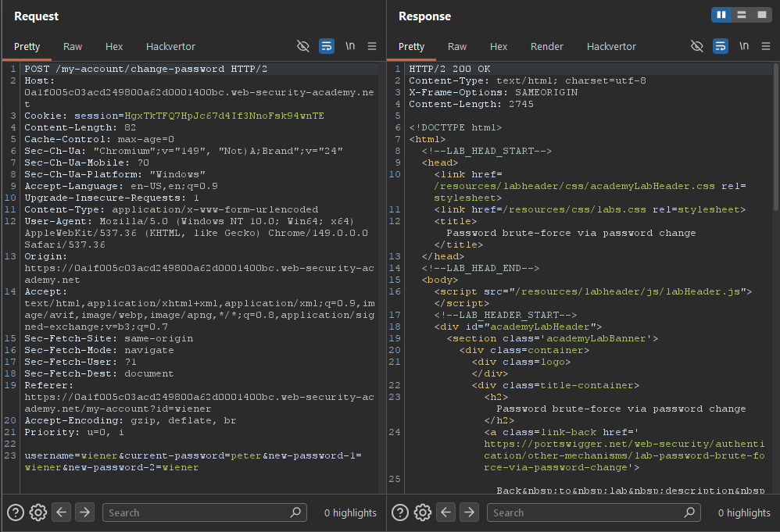Viewport: 780px width, 532px height.
Task: Click 'Upgrade-Insecure-Requests: 1' line
Action: coord(112,198)
